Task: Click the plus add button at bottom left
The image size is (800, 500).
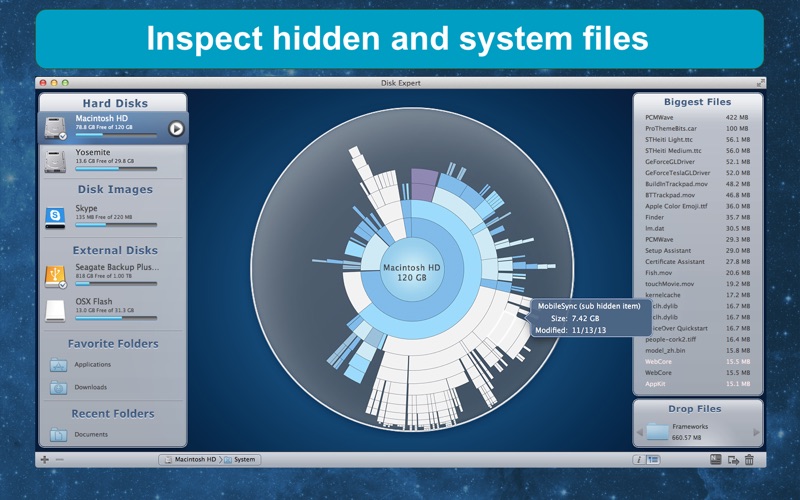Action: point(44,459)
